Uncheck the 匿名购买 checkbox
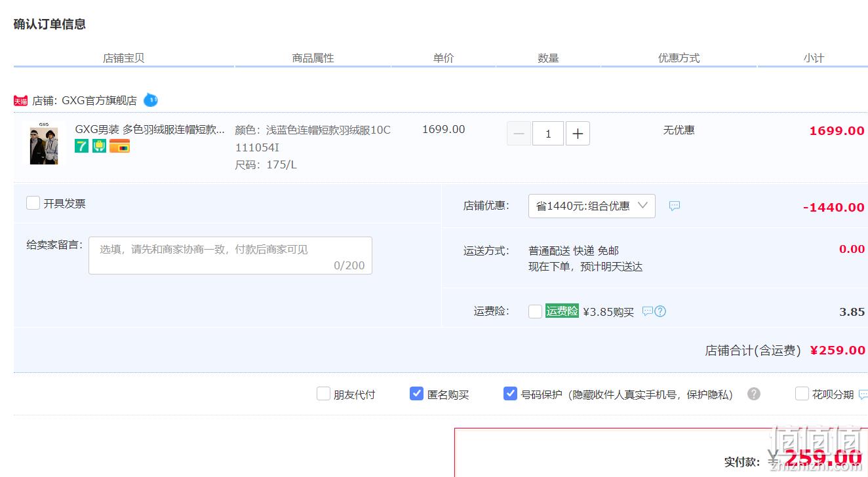 (x=416, y=394)
